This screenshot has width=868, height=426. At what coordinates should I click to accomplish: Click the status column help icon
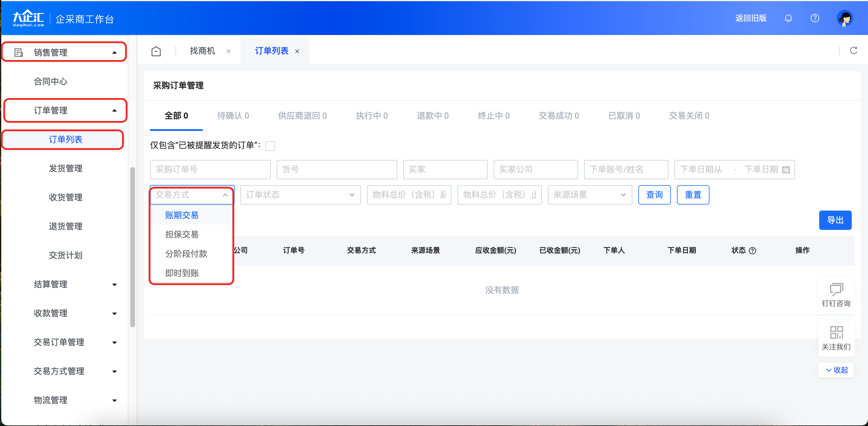(753, 251)
